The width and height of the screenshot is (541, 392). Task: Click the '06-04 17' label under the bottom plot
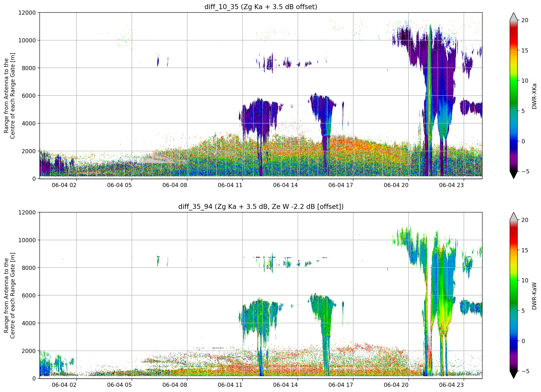pos(341,385)
